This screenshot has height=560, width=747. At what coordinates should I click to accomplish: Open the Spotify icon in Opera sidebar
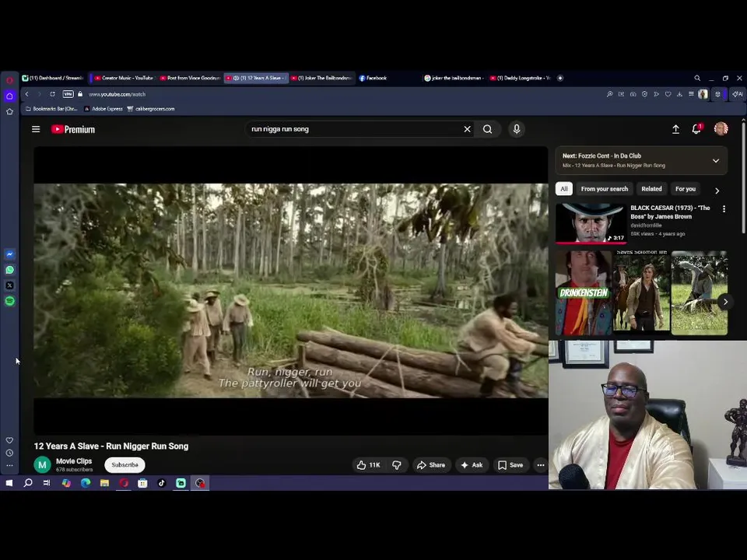point(9,301)
